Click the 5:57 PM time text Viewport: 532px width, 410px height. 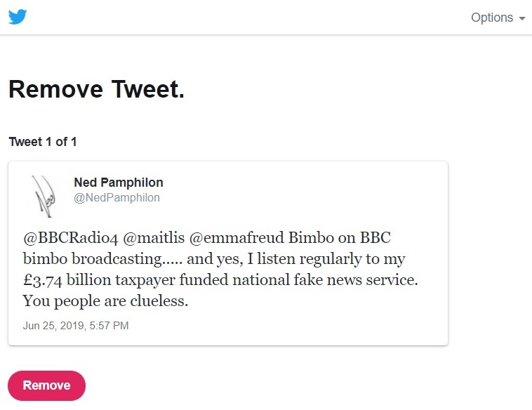point(109,326)
